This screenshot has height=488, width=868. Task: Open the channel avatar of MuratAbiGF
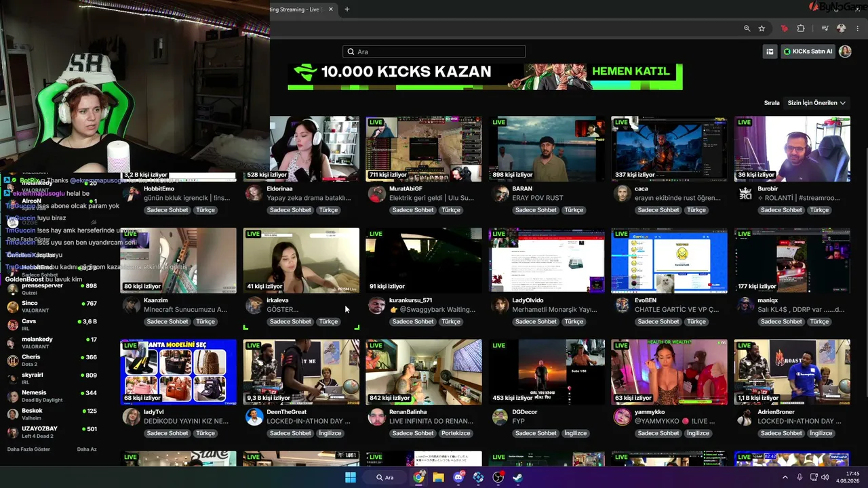point(376,194)
